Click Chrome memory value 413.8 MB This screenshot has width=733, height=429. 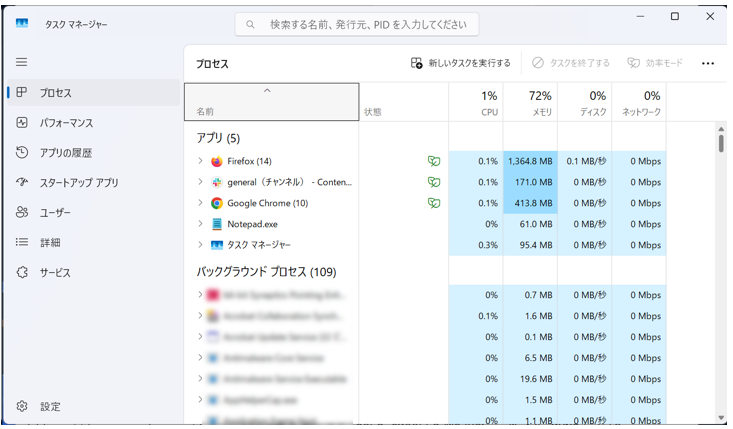(x=533, y=203)
